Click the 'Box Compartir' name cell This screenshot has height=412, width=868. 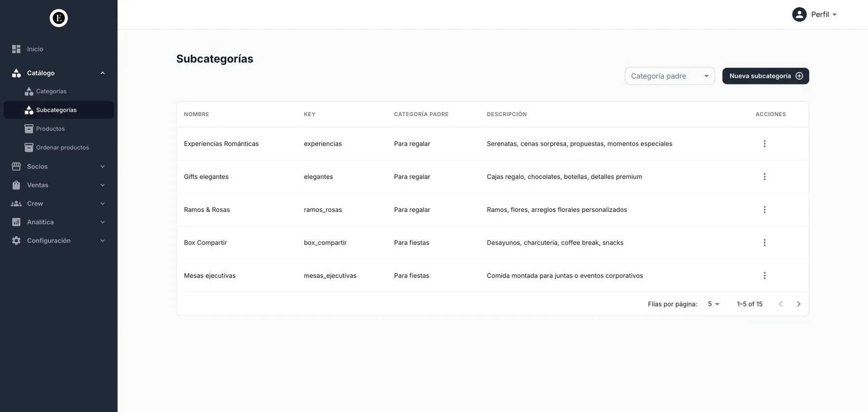click(x=205, y=243)
